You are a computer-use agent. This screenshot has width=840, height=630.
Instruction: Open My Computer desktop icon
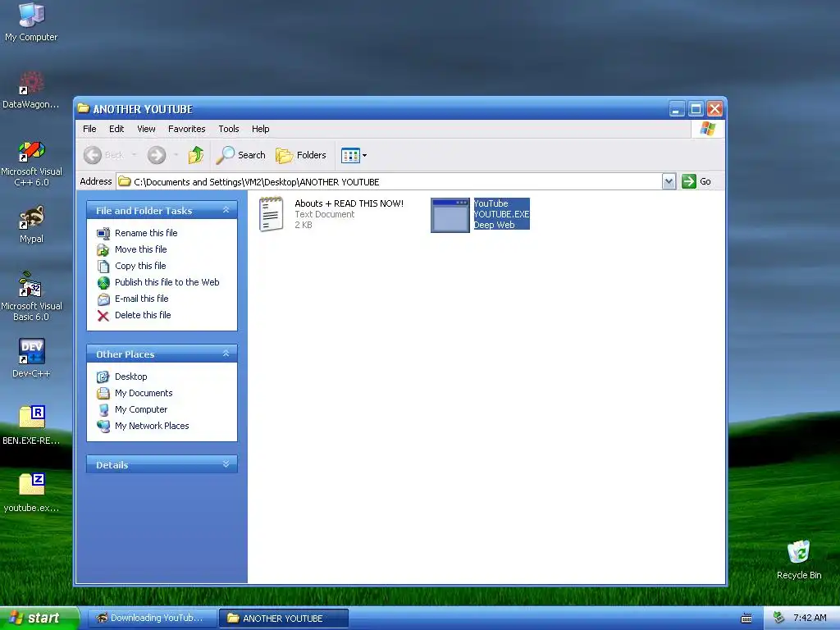click(31, 22)
